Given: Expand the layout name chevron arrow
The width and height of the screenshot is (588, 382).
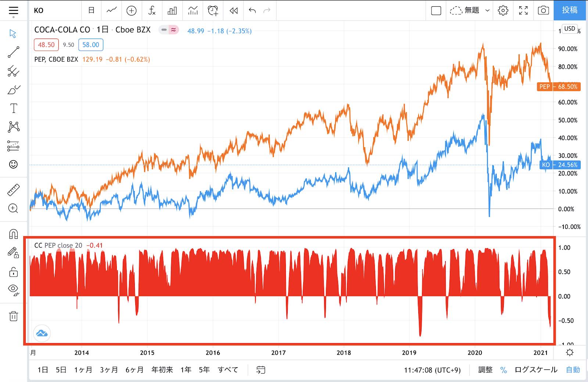Looking at the screenshot, I should 488,10.
